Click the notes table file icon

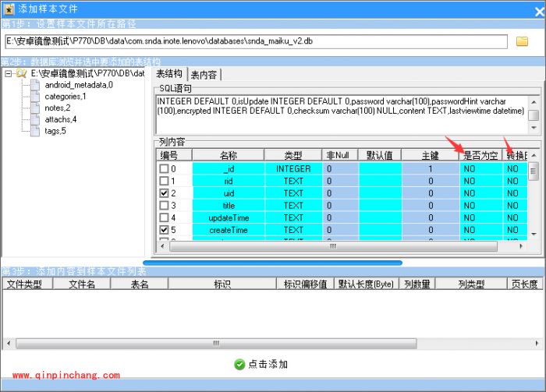coord(35,108)
